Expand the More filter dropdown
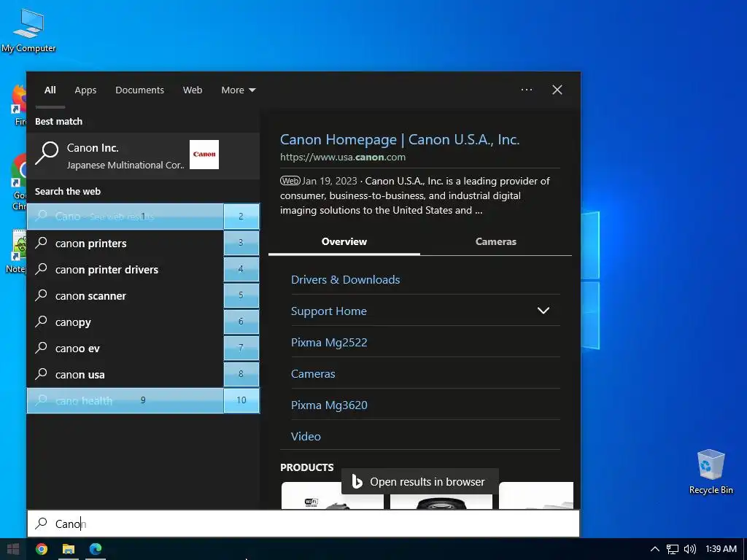This screenshot has height=560, width=747. 239,90
